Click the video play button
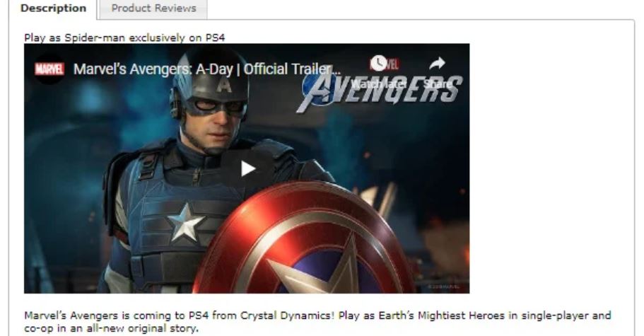 [247, 168]
